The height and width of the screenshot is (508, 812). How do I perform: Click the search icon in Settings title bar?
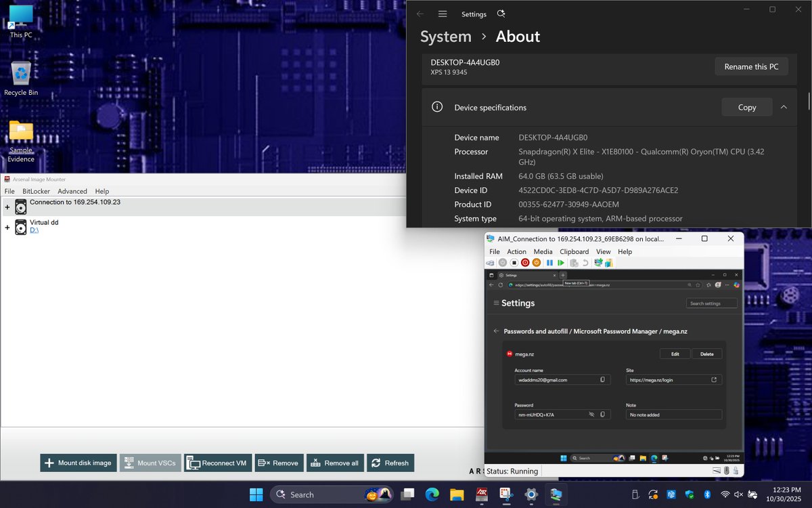click(x=501, y=14)
